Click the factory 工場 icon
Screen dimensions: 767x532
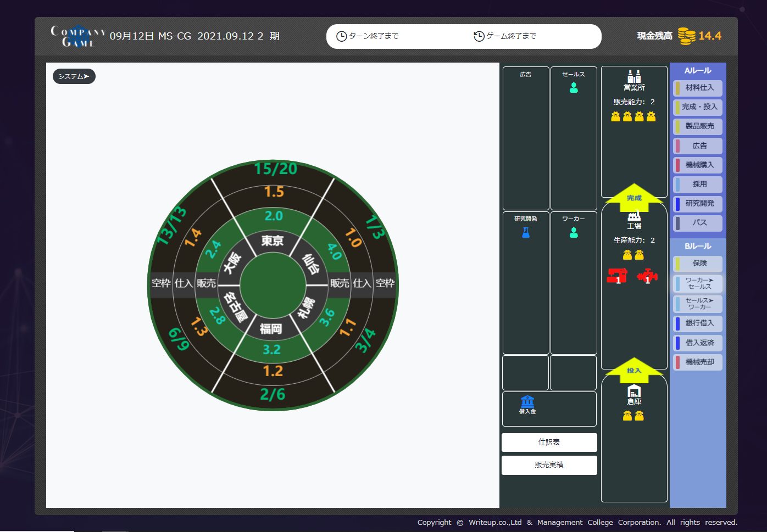(x=634, y=216)
